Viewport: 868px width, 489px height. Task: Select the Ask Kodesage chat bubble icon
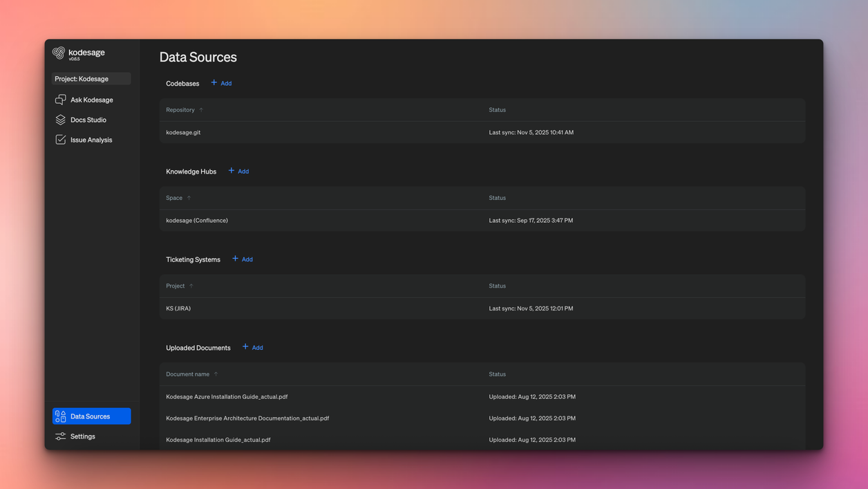pos(59,99)
